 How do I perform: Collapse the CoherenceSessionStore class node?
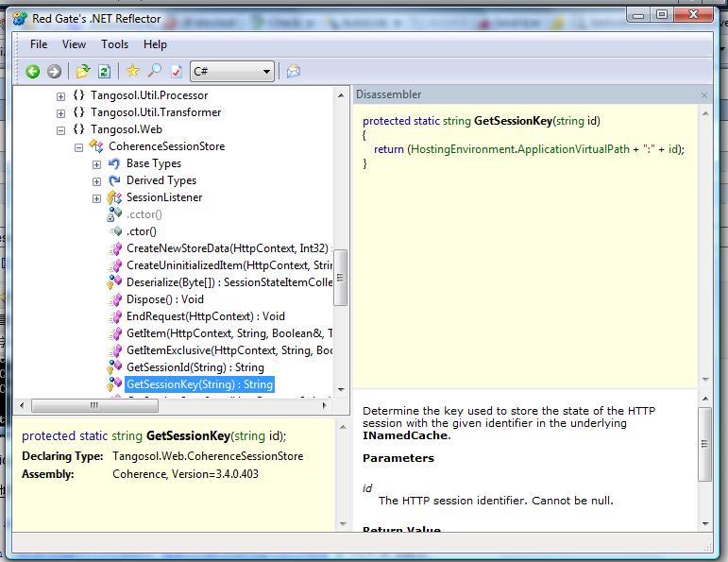(78, 147)
